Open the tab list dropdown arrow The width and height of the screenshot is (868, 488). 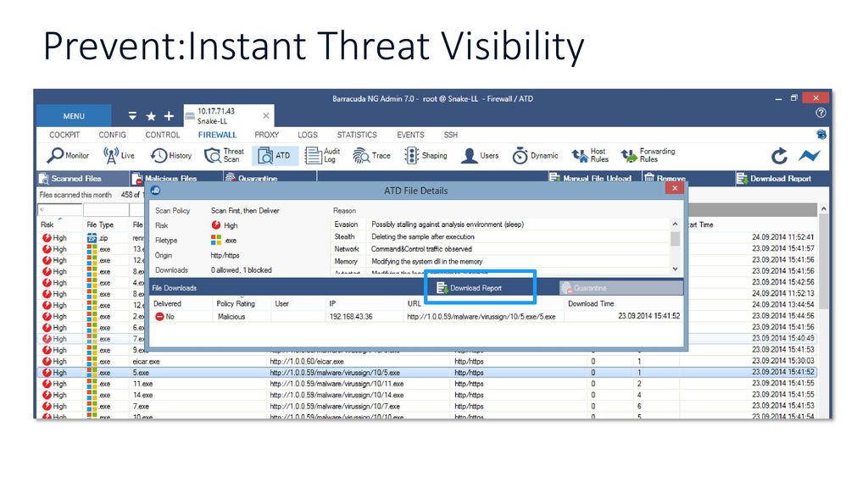coord(132,116)
